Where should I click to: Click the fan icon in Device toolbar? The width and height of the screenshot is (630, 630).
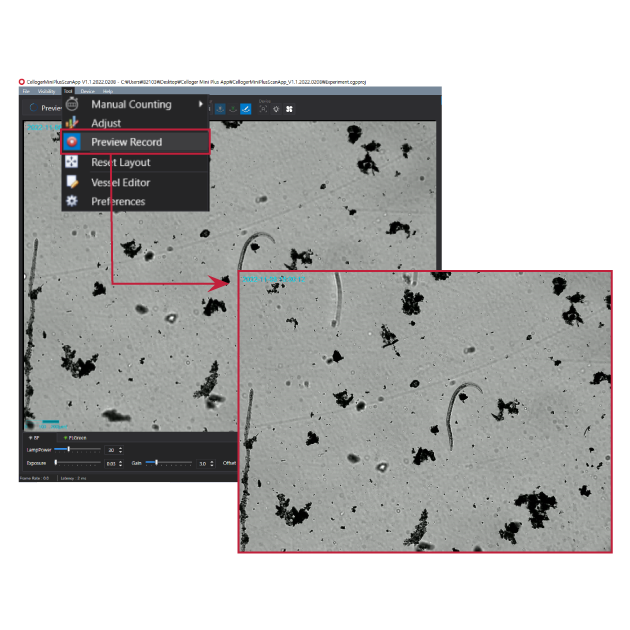coord(289,108)
